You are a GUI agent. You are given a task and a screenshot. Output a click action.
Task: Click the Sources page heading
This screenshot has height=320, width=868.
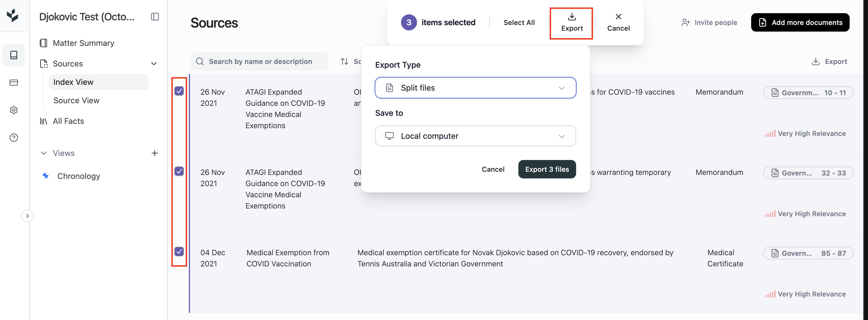pos(214,23)
